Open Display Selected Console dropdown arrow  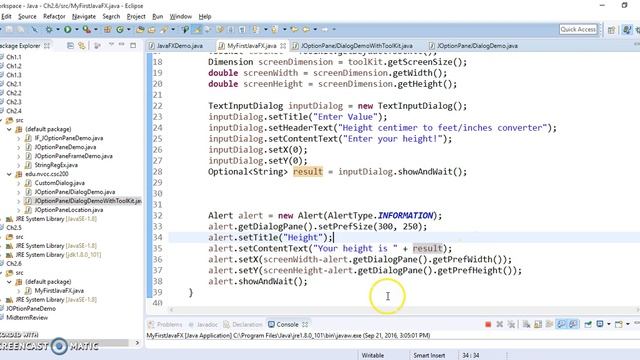(x=609, y=324)
